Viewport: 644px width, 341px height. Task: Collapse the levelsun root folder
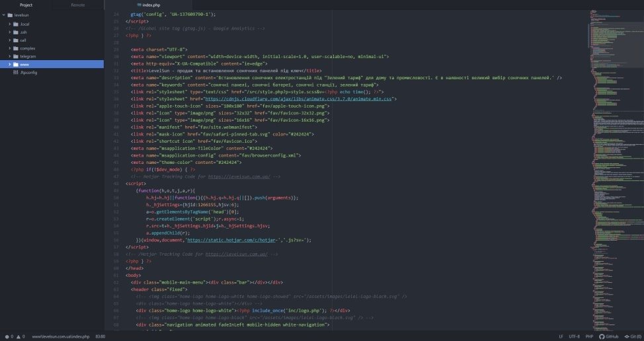point(4,15)
